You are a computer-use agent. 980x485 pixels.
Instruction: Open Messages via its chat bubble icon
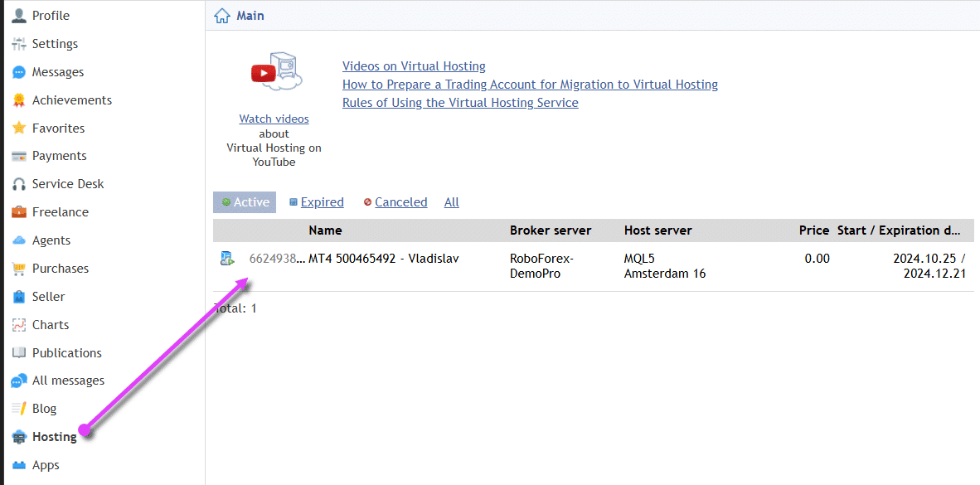click(x=18, y=72)
